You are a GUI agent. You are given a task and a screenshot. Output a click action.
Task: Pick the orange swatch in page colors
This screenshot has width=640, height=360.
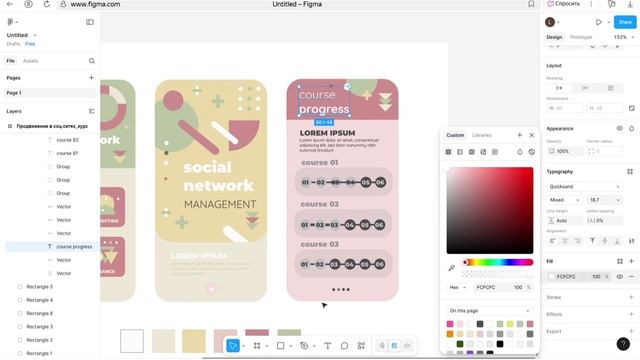pos(450,334)
